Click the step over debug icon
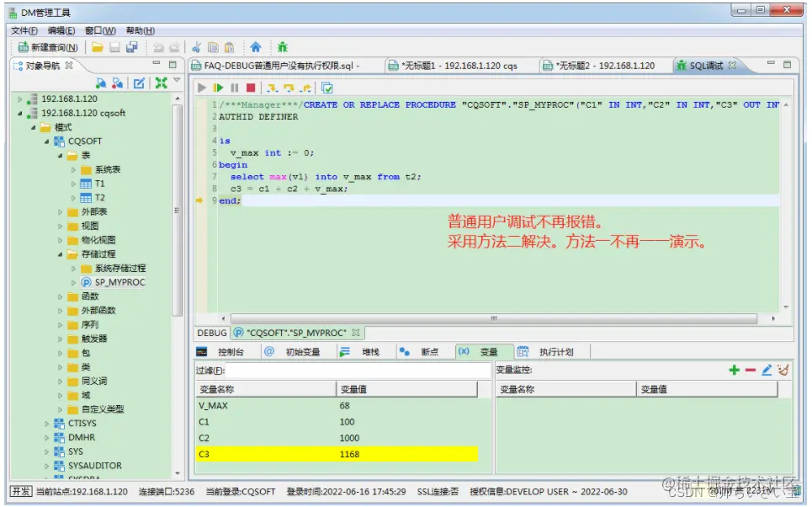The height and width of the screenshot is (507, 812). tap(289, 88)
